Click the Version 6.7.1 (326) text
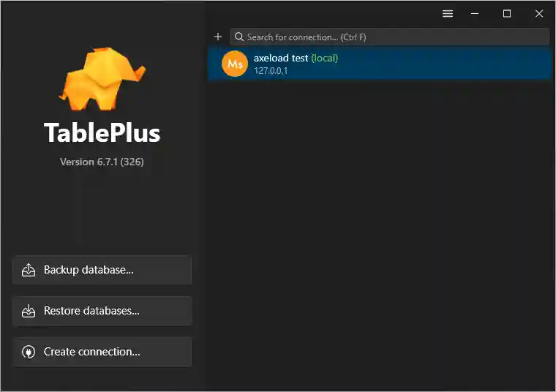 [x=102, y=162]
